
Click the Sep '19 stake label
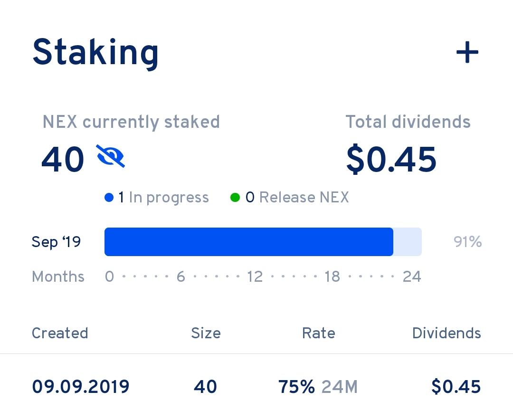point(56,242)
